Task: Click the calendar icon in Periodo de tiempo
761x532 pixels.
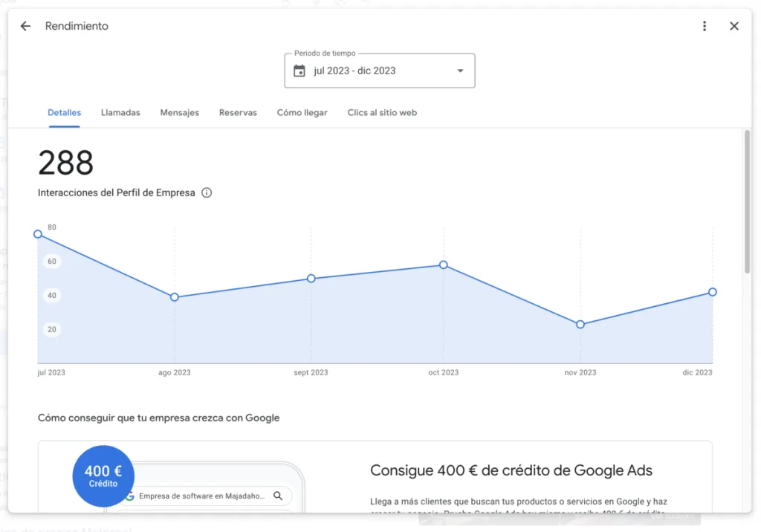Action: pyautogui.click(x=299, y=71)
